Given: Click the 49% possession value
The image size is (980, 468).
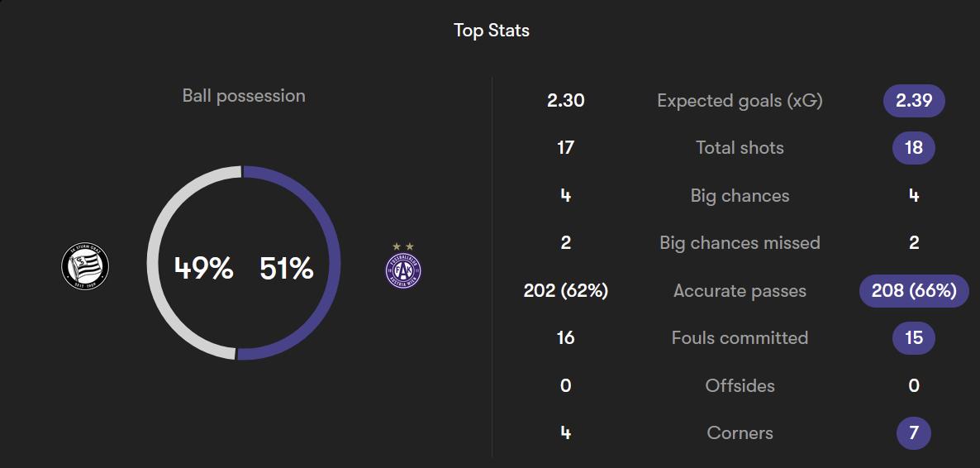Looking at the screenshot, I should pos(203,268).
